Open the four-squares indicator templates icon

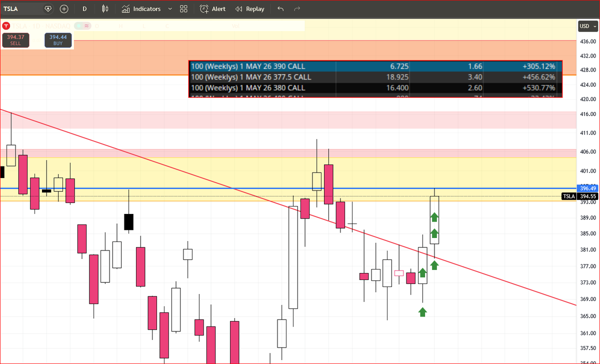[x=183, y=9]
